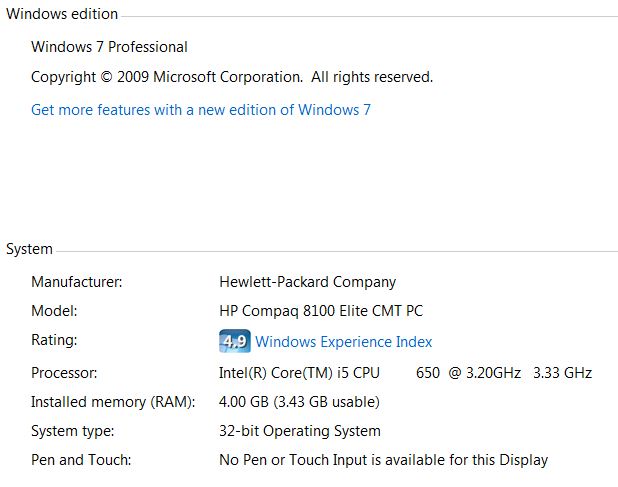Open the Windows Experience Index link
Image resolution: width=618 pixels, height=487 pixels.
click(343, 342)
